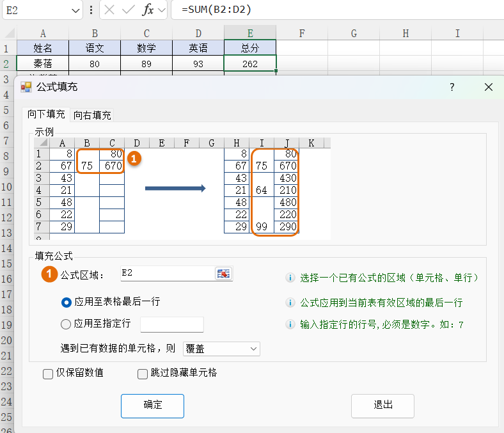Click the specified row number input field

171,324
